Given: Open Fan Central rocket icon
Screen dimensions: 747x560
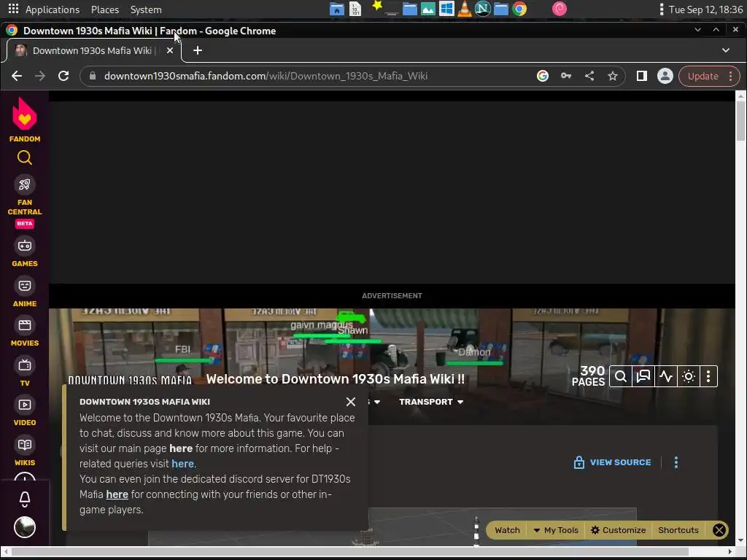Looking at the screenshot, I should click(25, 184).
